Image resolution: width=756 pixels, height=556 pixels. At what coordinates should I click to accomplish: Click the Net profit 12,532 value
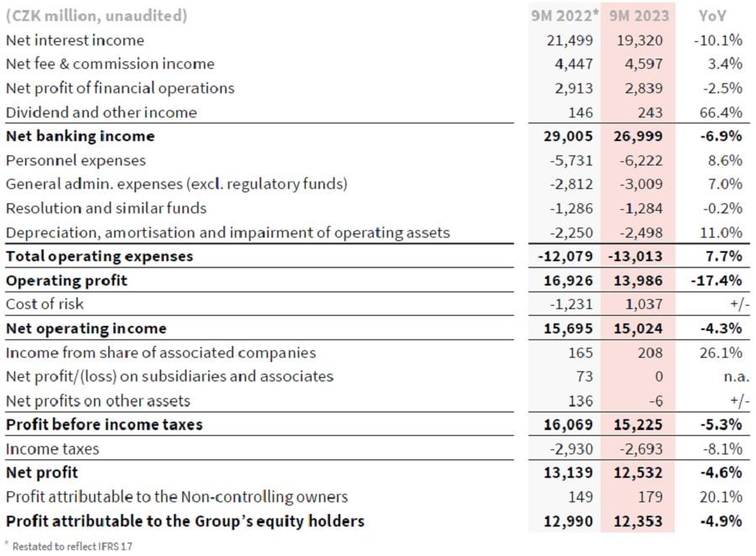(x=638, y=473)
